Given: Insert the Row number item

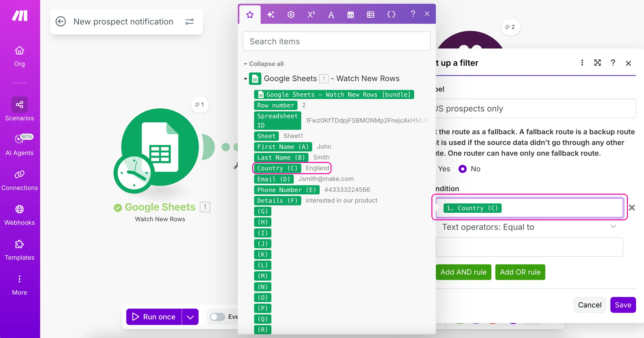Looking at the screenshot, I should (276, 105).
